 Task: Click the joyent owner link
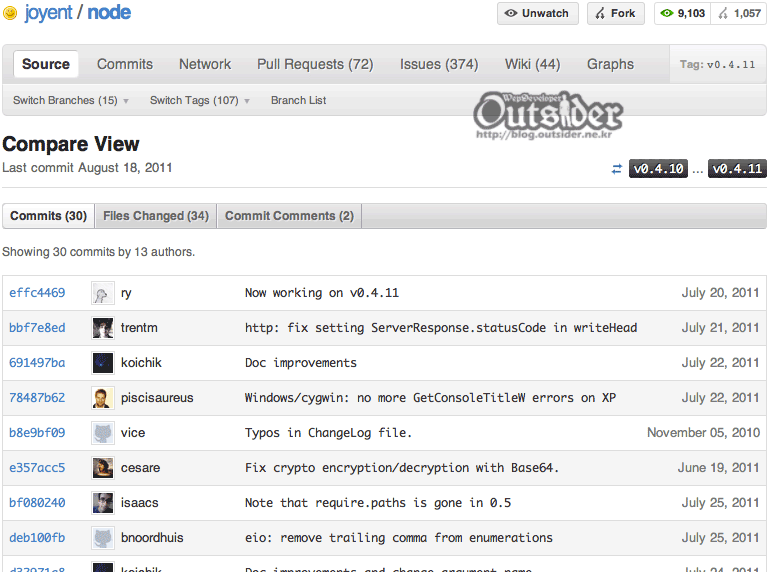pyautogui.click(x=48, y=12)
